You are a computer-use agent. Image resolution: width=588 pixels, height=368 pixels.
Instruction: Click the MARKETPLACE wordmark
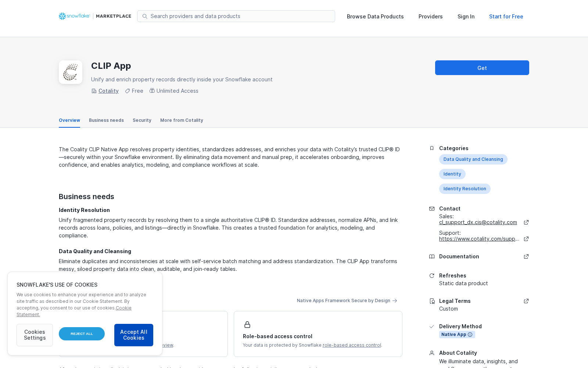click(114, 16)
